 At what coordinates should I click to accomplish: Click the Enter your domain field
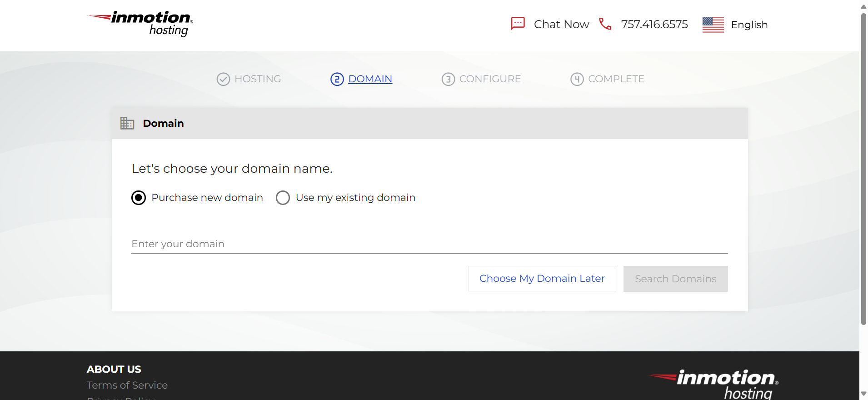[429, 244]
